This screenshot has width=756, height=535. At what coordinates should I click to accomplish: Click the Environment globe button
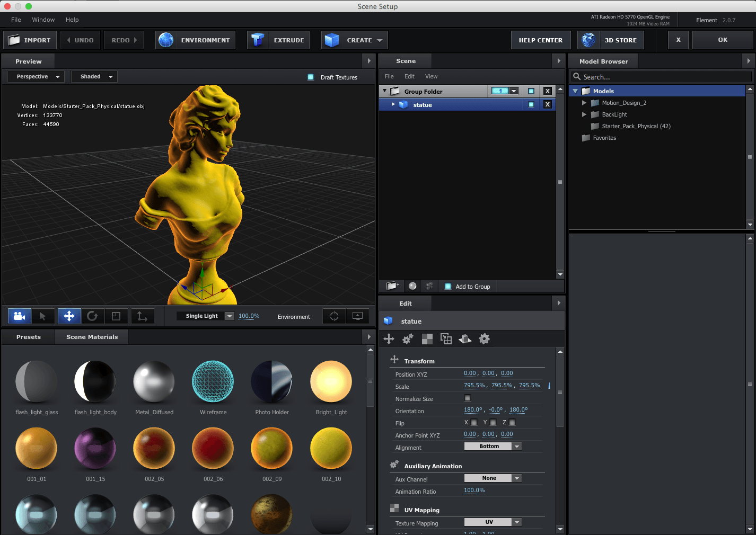pos(195,40)
